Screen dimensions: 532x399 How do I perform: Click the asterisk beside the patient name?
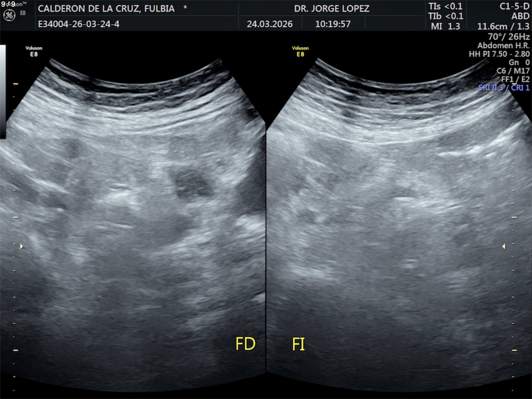pos(185,8)
